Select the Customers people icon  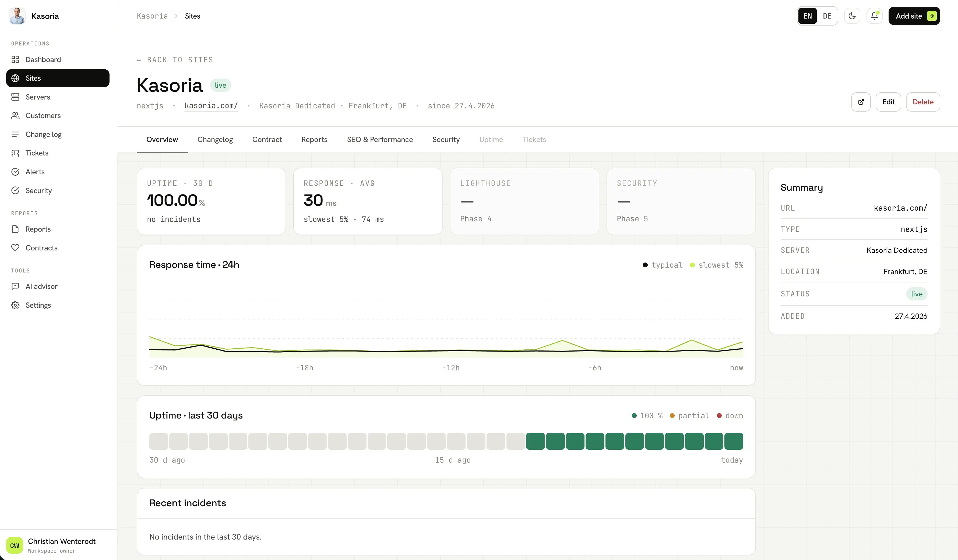pos(15,115)
